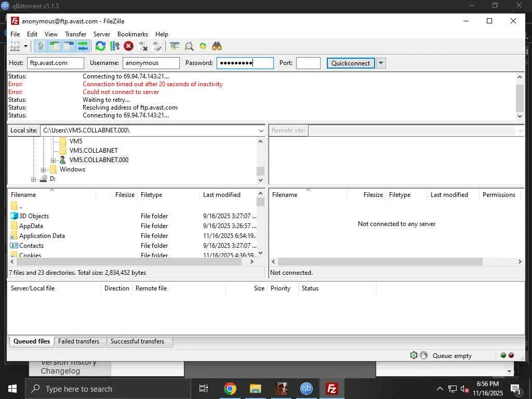Screen dimensions: 532x399
Task: Click the Host input field
Action: pos(55,63)
